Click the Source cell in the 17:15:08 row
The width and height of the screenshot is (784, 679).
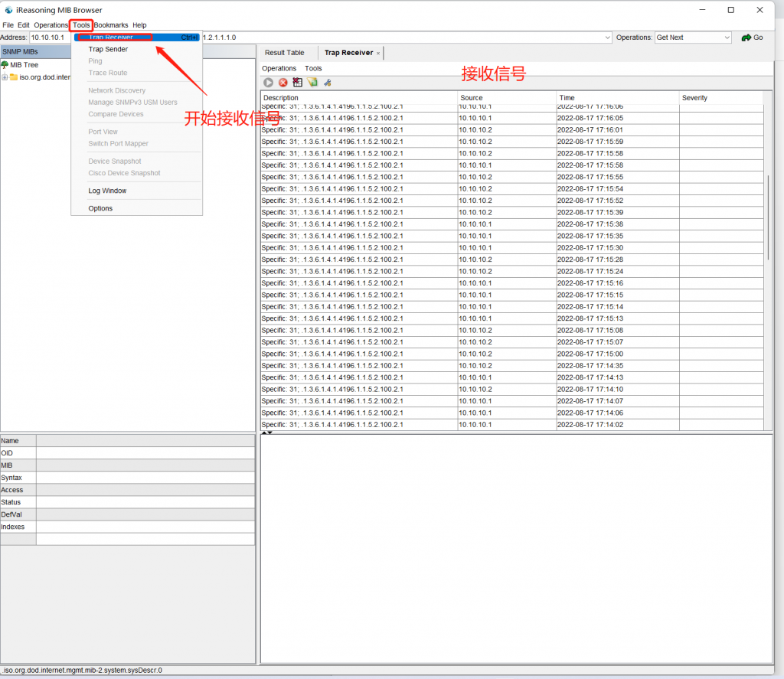click(507, 331)
